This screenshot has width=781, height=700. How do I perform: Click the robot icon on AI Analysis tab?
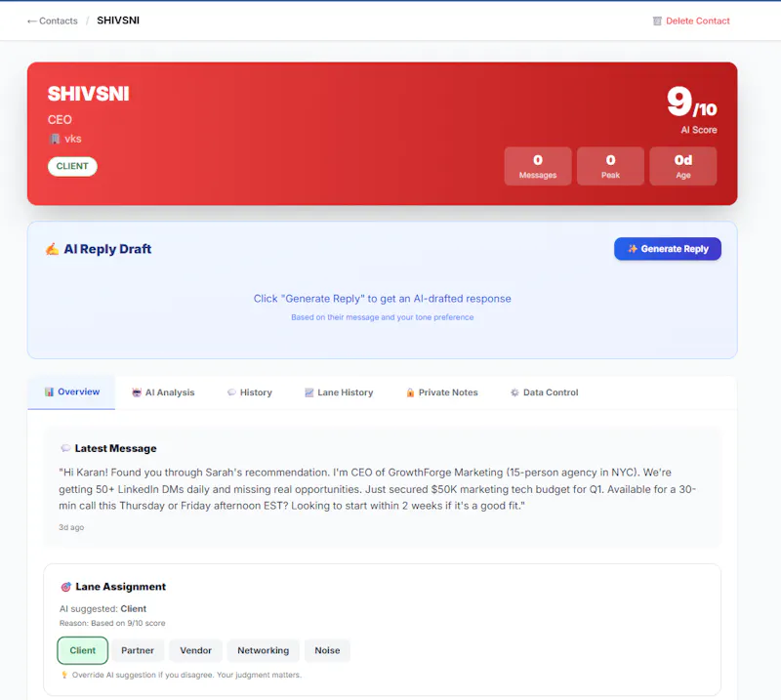click(137, 392)
